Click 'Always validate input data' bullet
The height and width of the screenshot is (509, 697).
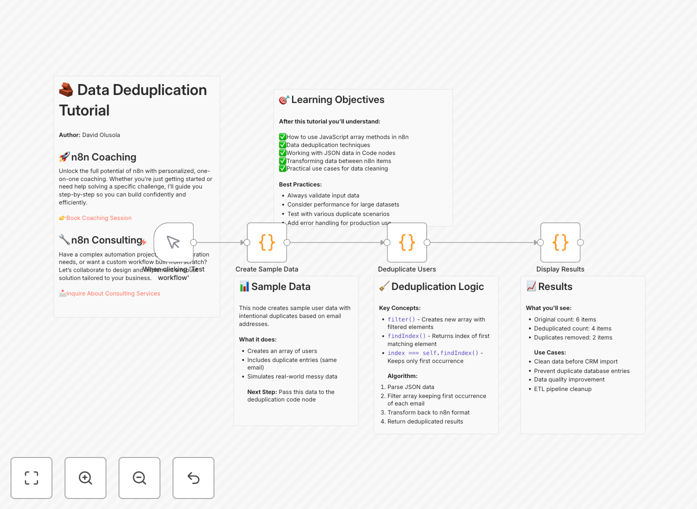coord(323,195)
